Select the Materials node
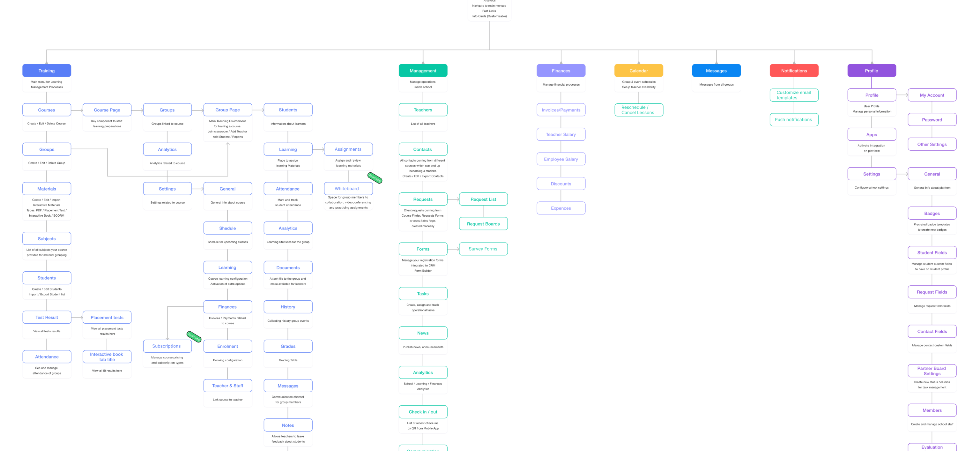 (46, 189)
